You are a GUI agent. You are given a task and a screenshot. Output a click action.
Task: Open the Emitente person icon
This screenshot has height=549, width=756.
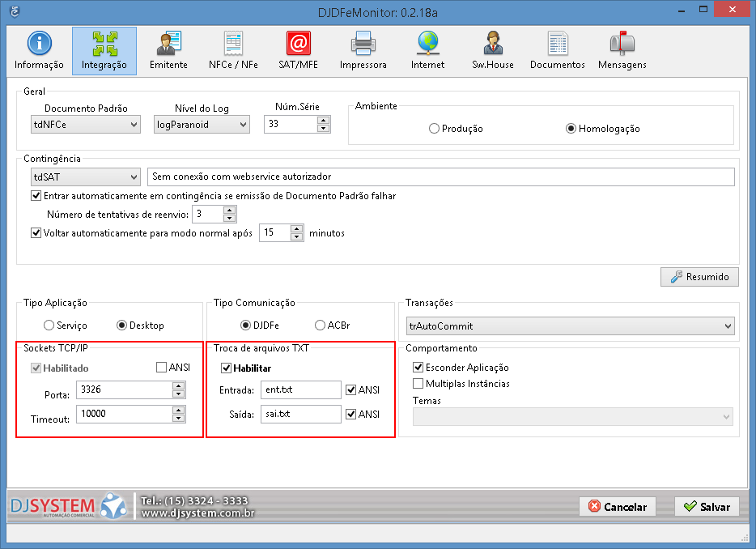[168, 44]
